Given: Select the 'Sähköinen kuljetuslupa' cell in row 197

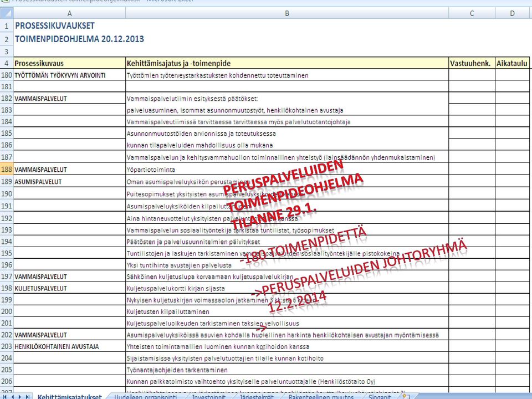Looking at the screenshot, I should coord(287,277).
